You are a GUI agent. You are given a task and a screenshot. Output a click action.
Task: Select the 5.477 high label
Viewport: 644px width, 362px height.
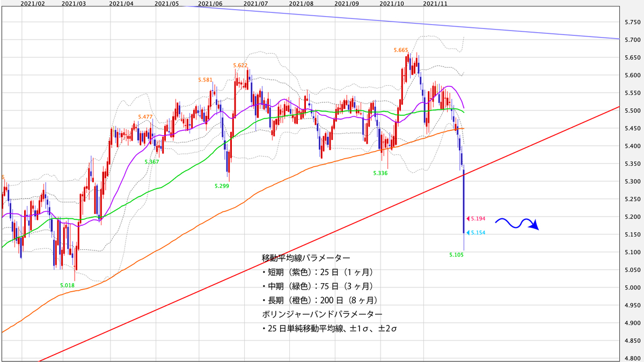(x=145, y=116)
